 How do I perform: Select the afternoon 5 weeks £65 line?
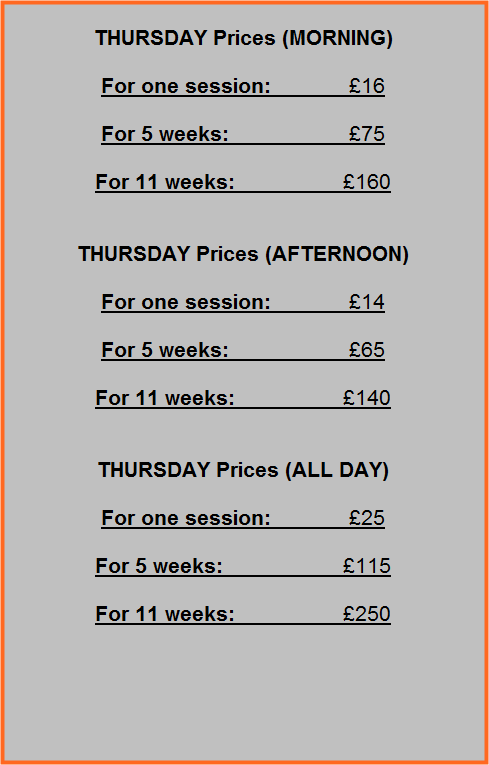point(243,350)
